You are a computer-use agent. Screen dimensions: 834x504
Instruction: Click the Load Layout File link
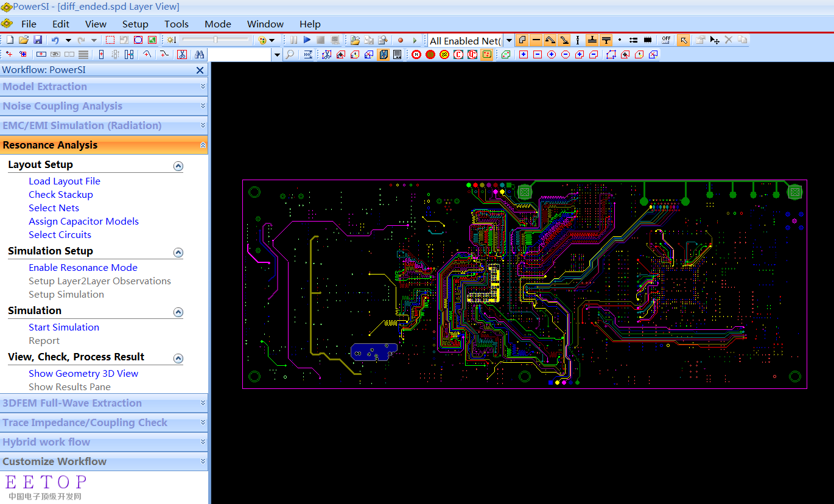coord(65,181)
